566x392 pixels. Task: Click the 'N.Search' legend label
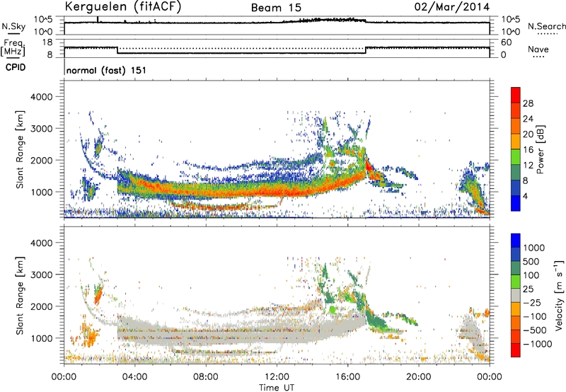coord(546,26)
